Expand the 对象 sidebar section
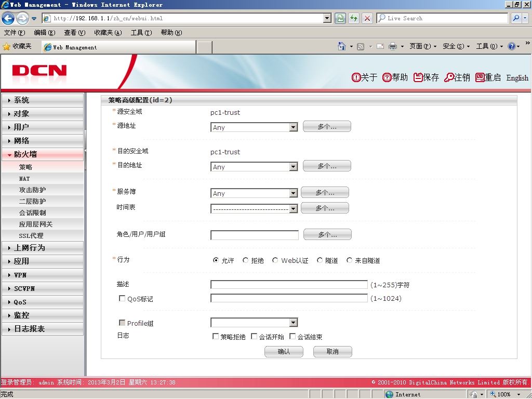The height and width of the screenshot is (399, 532). (43, 114)
